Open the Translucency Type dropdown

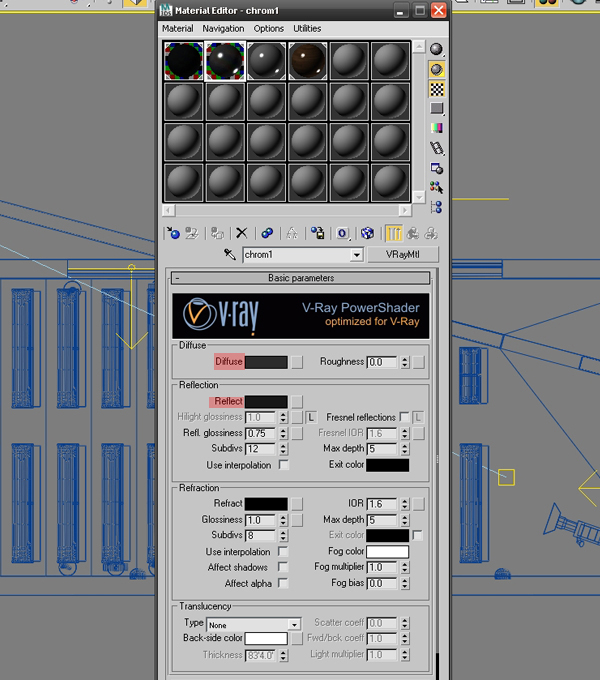pos(253,624)
